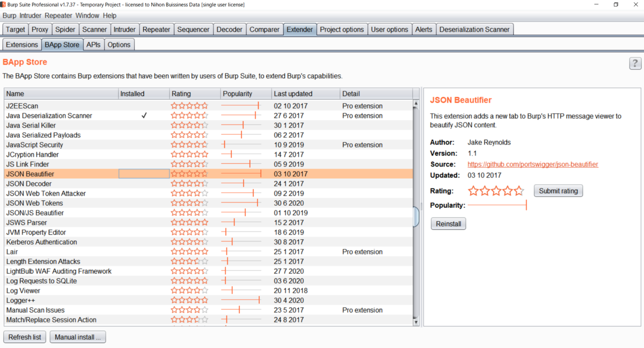Switch to the Comparer tab
Screen dimensions: 644x348
coord(265,30)
